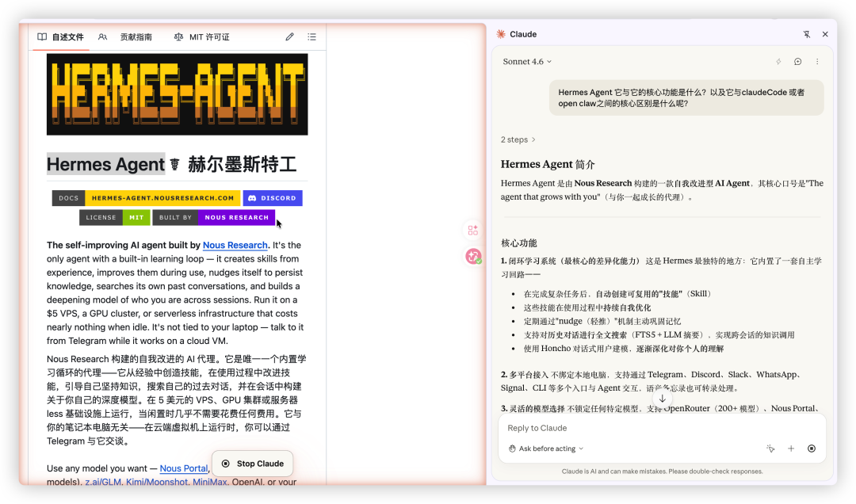Viewport: 856px width, 504px height.
Task: Click the green circular floating extension icon
Action: pos(473,256)
